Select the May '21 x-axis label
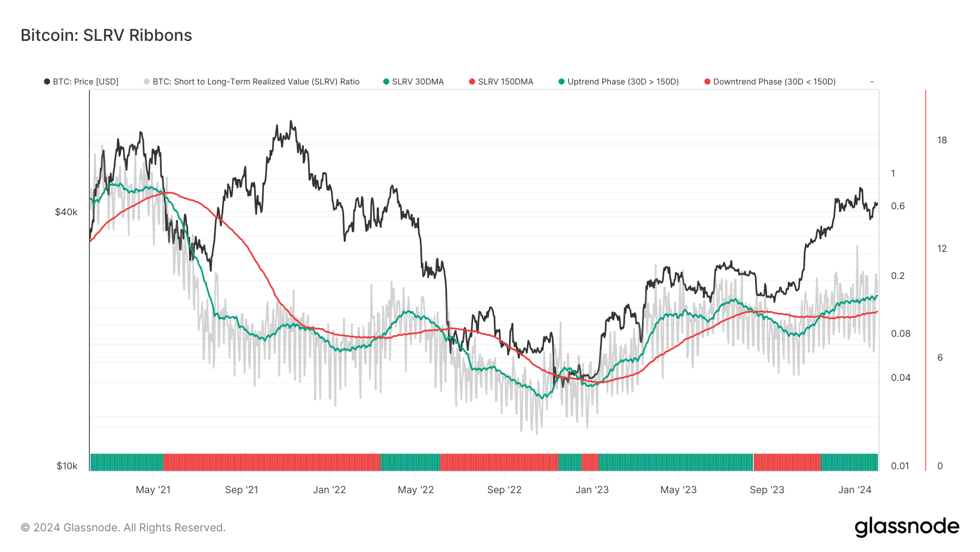Viewport: 980px width, 552px height. click(x=153, y=490)
